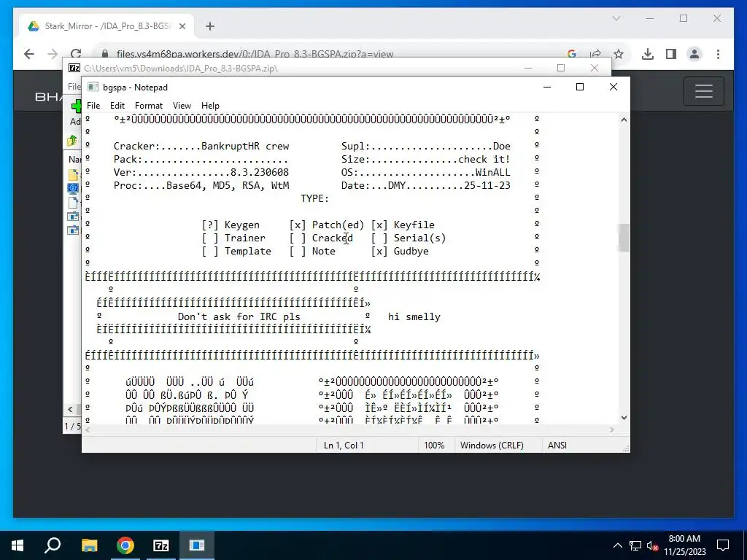This screenshot has width=747, height=560.
Task: Go back in Chrome
Action: click(29, 54)
